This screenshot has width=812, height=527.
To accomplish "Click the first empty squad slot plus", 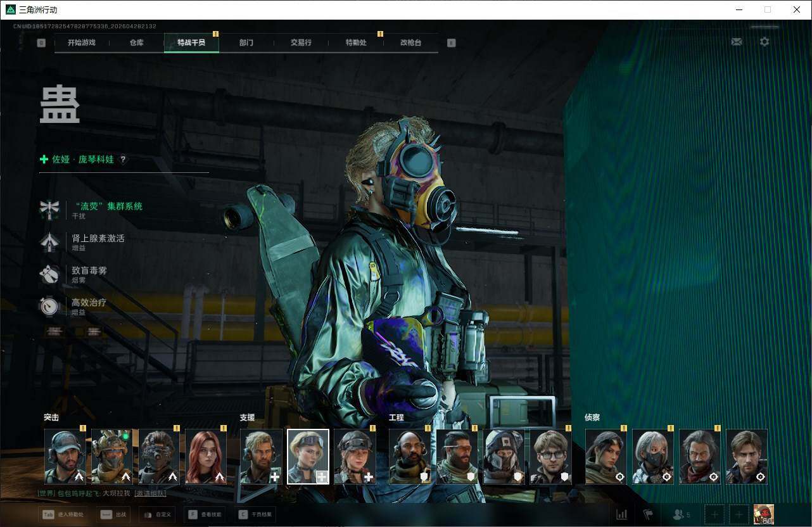I will [714, 514].
